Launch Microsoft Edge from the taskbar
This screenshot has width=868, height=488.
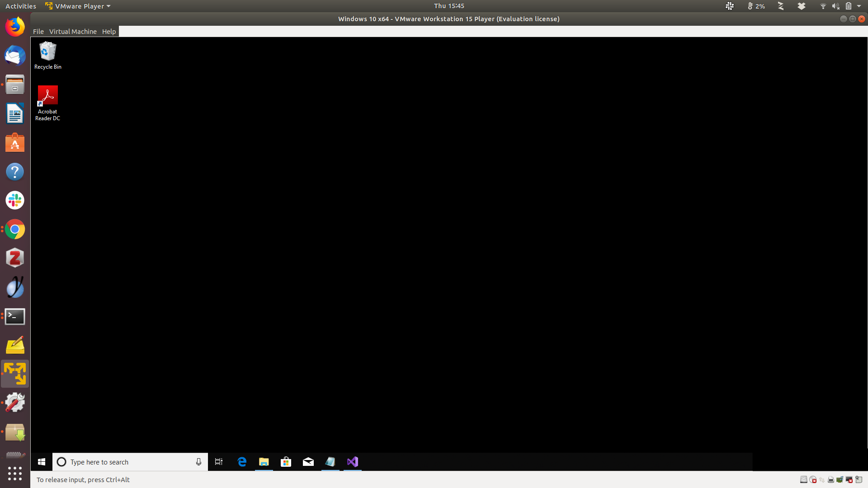[242, 462]
